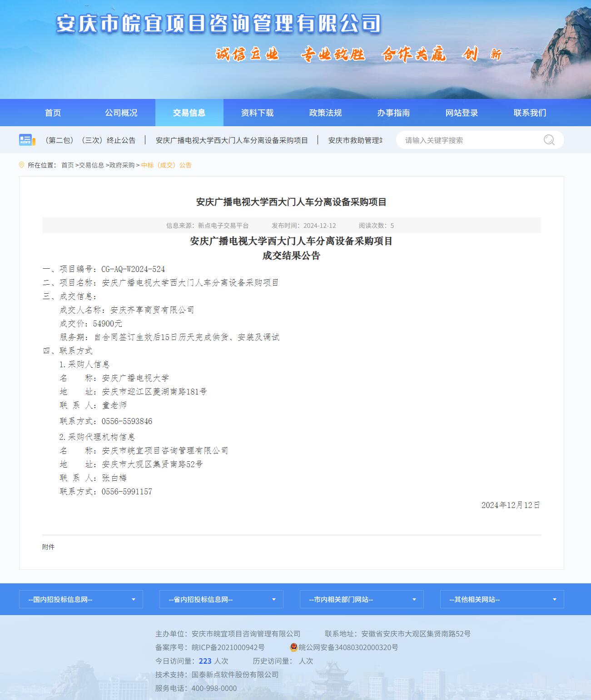This screenshot has height=700, width=591.
Task: Open the 资料下载 navigation item
Action: [257, 113]
